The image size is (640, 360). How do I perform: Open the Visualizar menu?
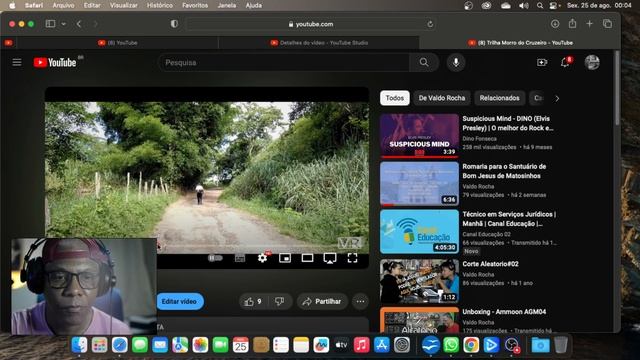[x=124, y=5]
